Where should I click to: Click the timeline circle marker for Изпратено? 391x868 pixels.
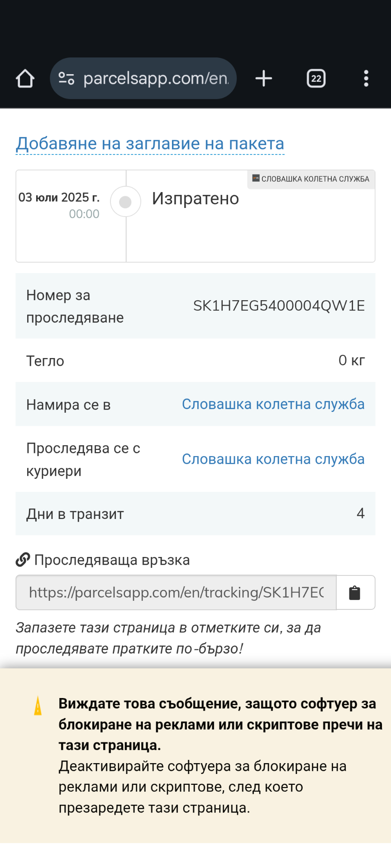tap(125, 202)
